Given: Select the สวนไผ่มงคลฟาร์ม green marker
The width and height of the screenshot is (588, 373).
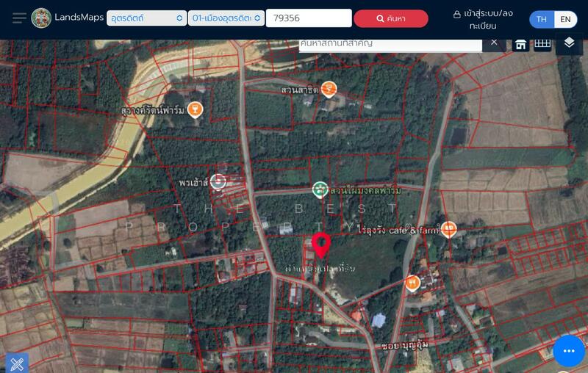Looking at the screenshot, I should coord(320,189).
